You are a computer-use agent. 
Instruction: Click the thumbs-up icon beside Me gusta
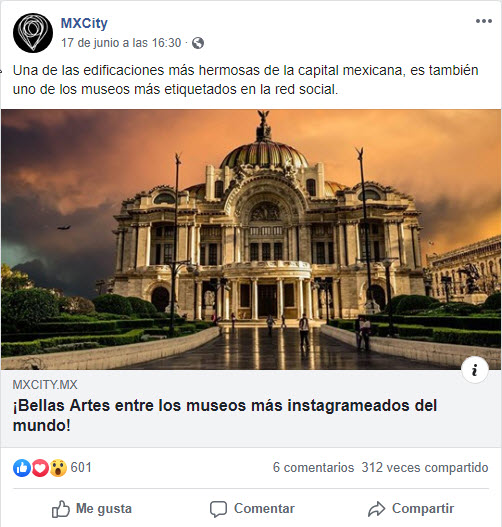[x=61, y=509]
